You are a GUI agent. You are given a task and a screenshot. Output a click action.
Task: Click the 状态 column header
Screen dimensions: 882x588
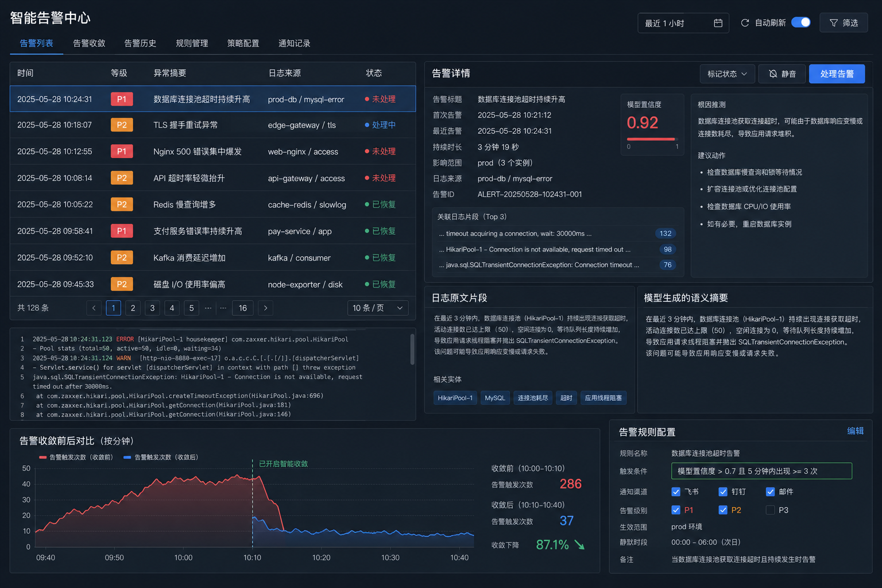tap(374, 73)
